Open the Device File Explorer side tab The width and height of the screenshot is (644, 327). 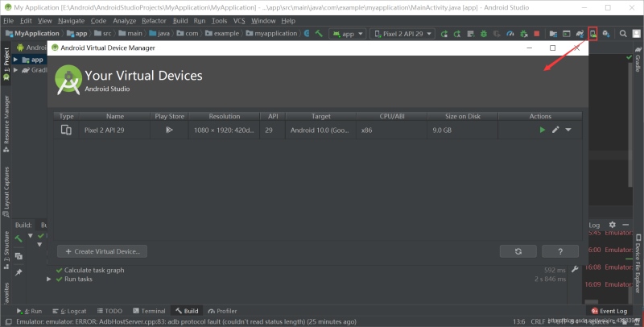(638, 263)
